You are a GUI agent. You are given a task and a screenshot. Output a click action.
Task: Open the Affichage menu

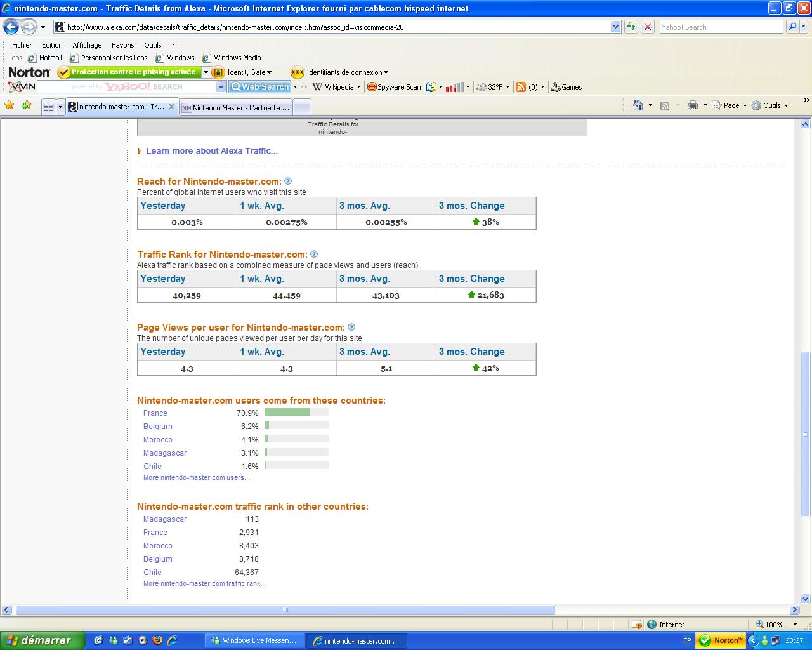pyautogui.click(x=87, y=45)
